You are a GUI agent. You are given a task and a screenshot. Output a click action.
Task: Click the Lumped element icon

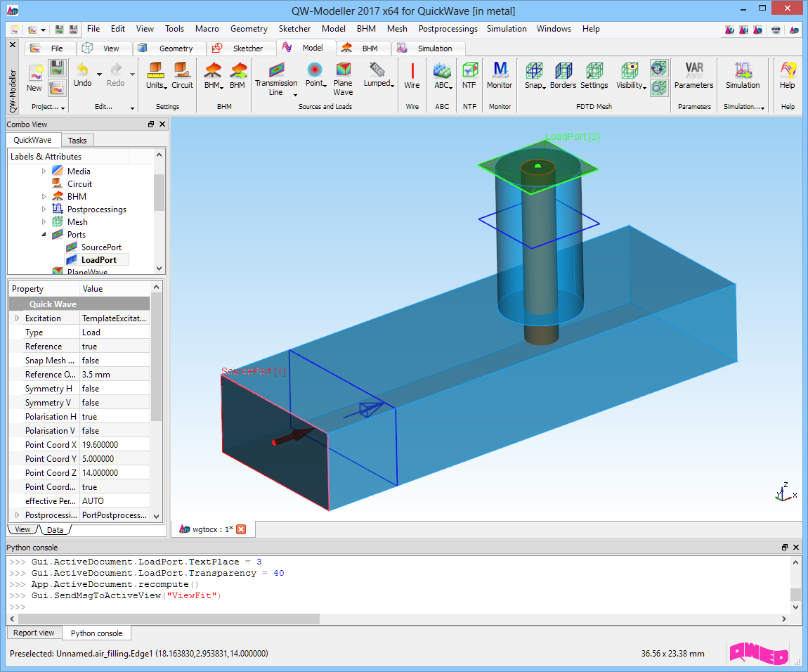tap(377, 69)
